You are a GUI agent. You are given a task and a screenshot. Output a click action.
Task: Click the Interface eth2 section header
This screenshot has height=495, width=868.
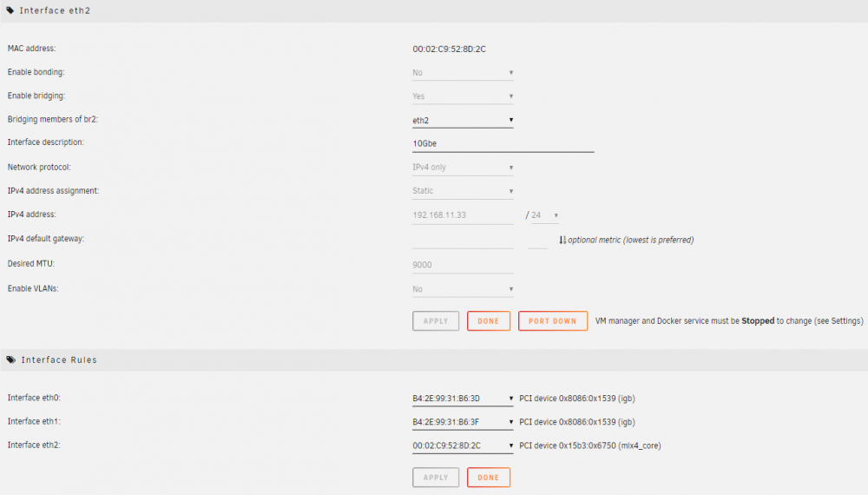[434, 11]
